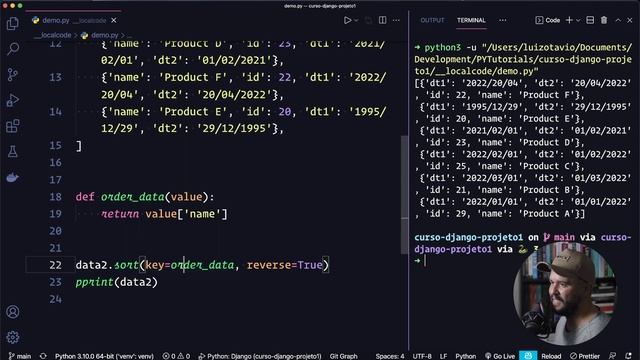Maximize the panel with chevron up
The width and height of the screenshot is (640, 360).
click(618, 20)
